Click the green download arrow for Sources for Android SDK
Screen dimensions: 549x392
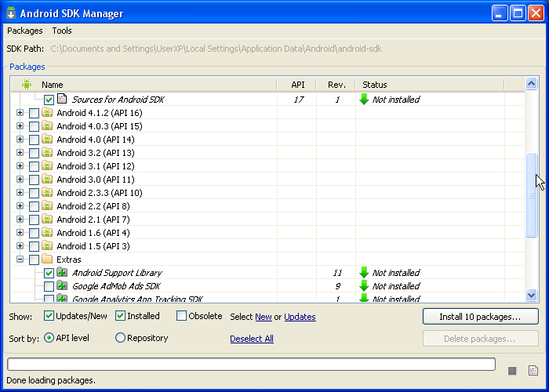[364, 99]
